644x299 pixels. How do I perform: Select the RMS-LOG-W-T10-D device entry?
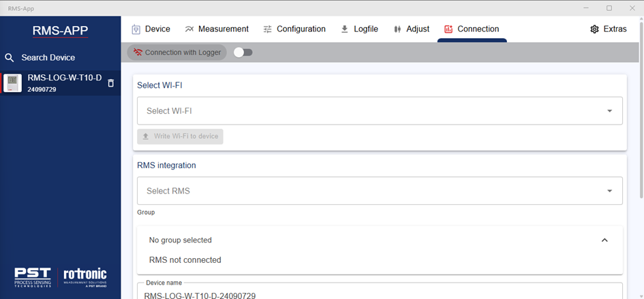61,83
